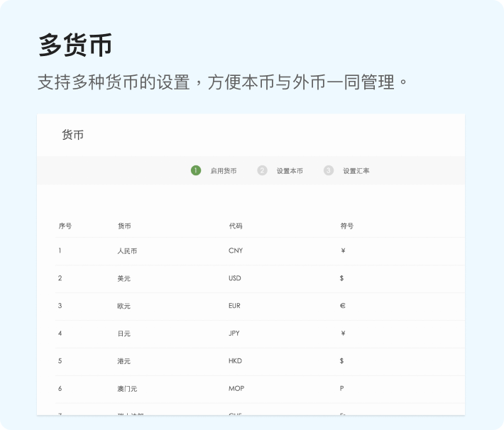Select step 2 grey circle icon
This screenshot has width=504, height=430.
(x=262, y=170)
